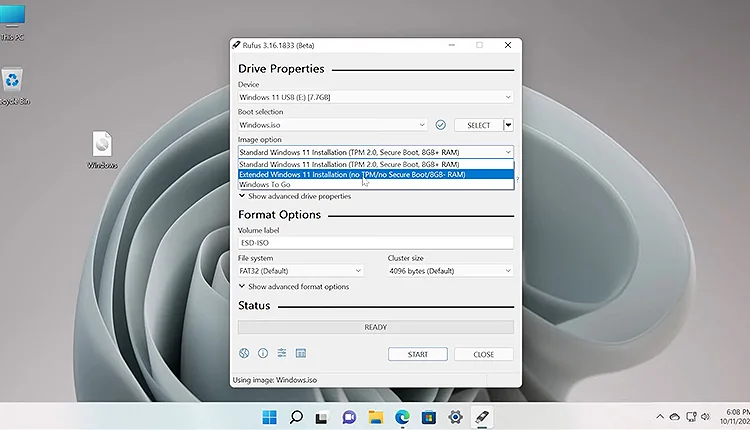The image size is (750, 430).
Task: Click the SELECT button split arrow
Action: (x=508, y=125)
